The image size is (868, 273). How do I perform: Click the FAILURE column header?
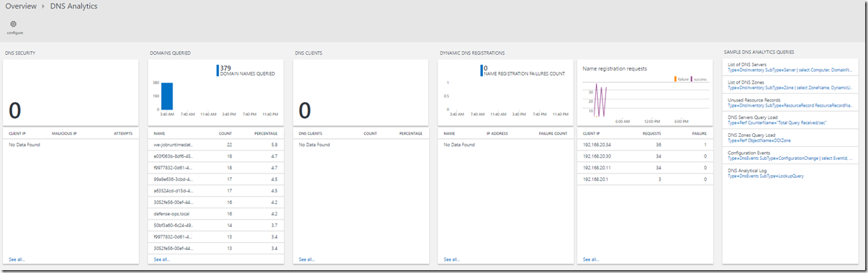coord(699,133)
